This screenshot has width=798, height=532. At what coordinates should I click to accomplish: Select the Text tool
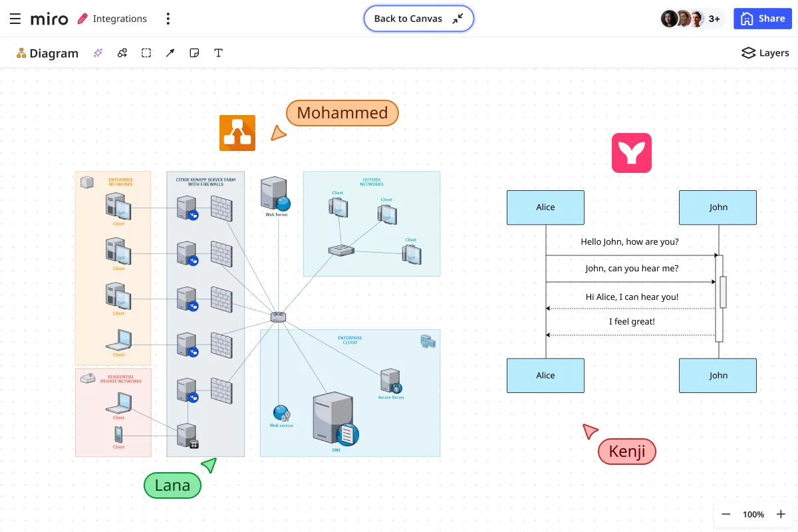pyautogui.click(x=218, y=53)
